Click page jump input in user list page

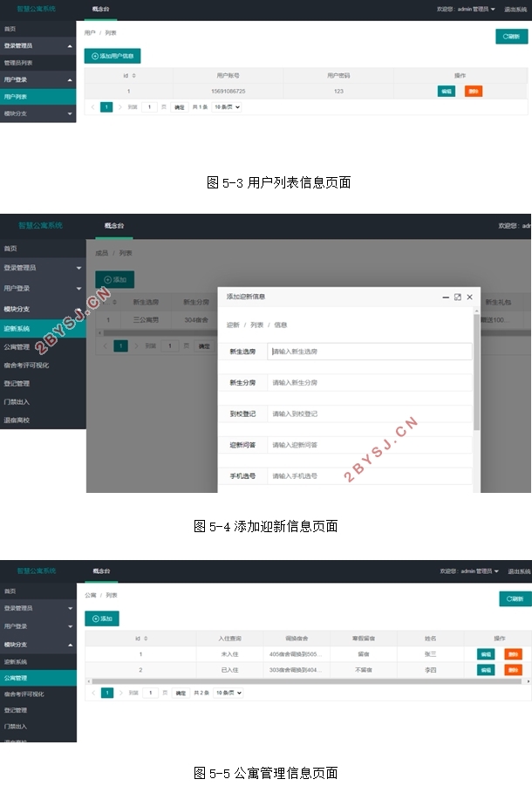click(149, 106)
